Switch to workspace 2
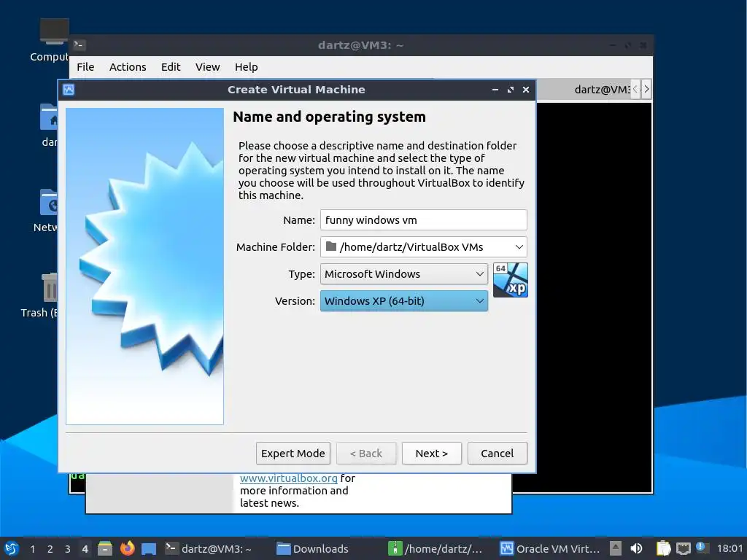The width and height of the screenshot is (747, 560). [50, 549]
